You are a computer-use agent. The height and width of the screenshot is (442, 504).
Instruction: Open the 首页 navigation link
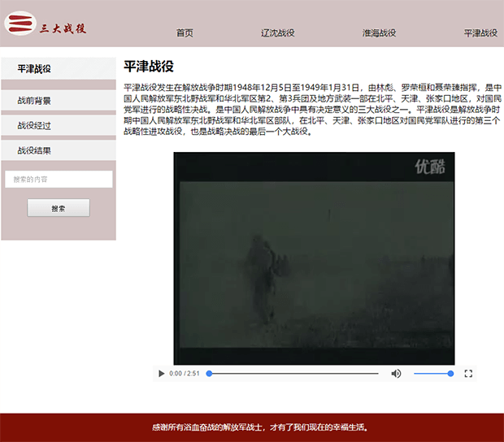tap(185, 33)
